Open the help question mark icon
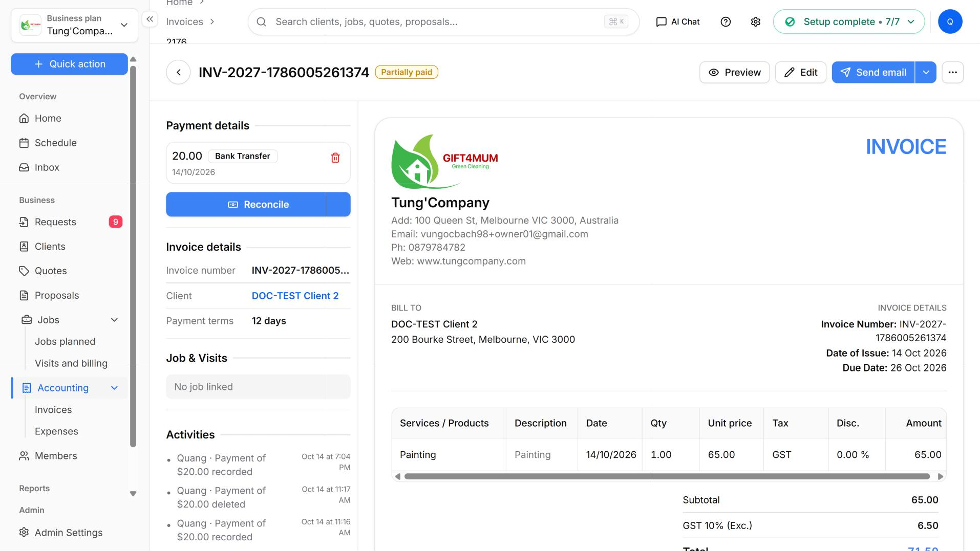980x551 pixels. click(726, 21)
